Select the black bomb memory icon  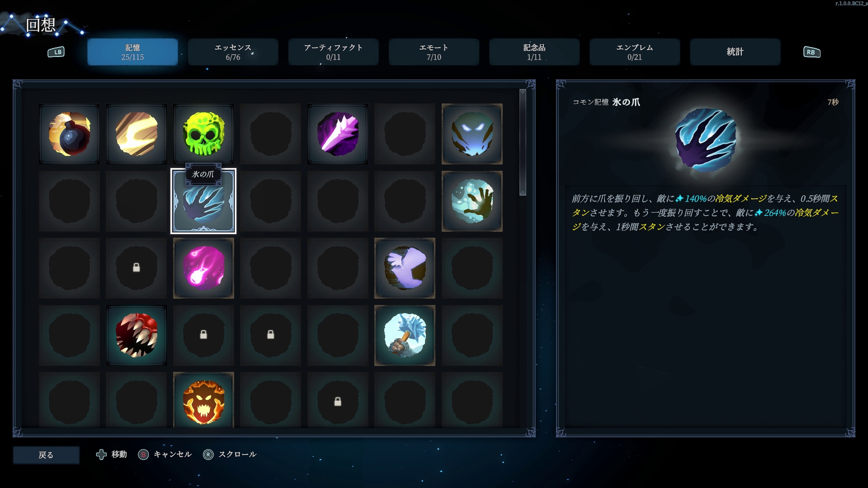coord(69,134)
